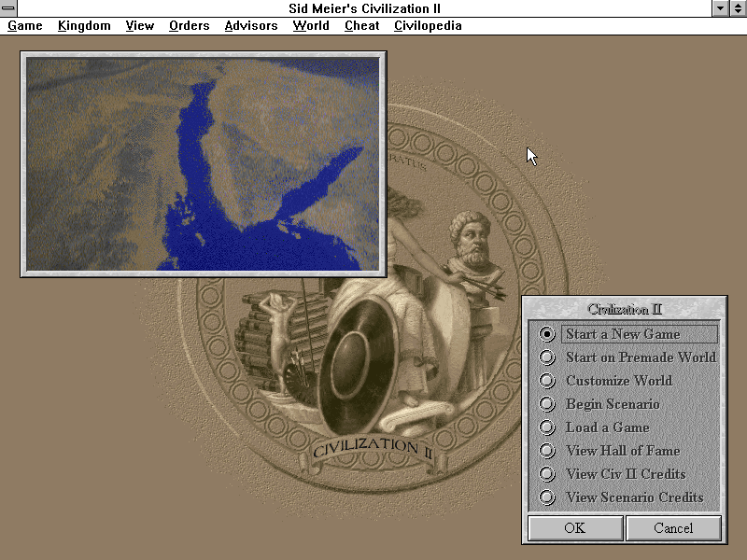Image resolution: width=747 pixels, height=560 pixels.
Task: Open the Cheat menu
Action: (x=361, y=26)
